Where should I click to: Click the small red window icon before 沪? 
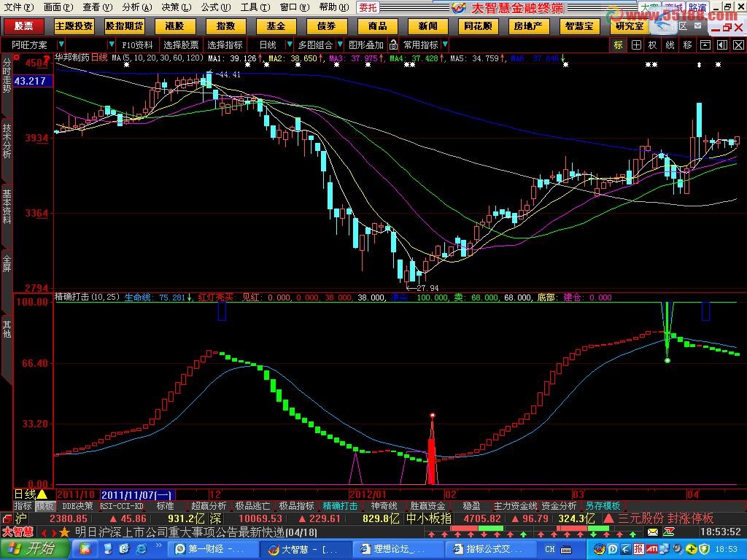coord(6,518)
